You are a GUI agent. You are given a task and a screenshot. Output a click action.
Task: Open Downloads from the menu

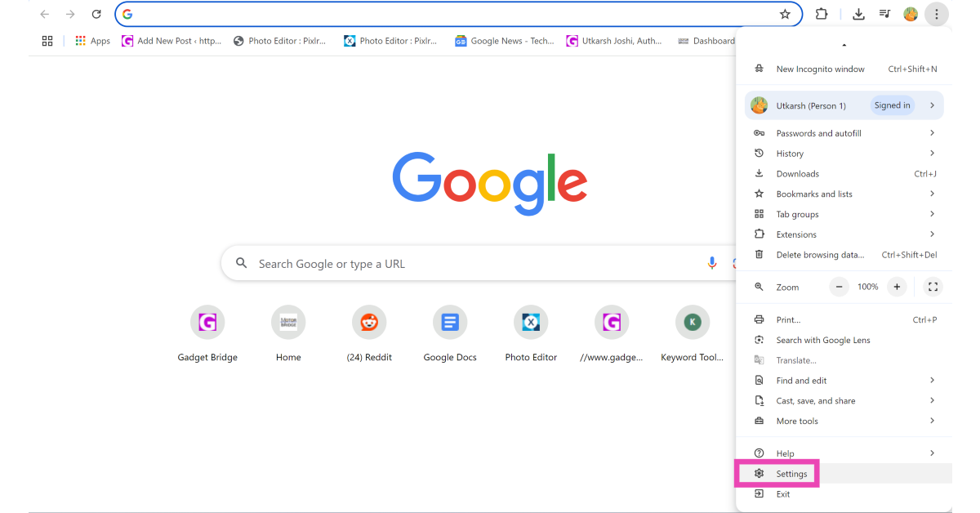pyautogui.click(x=844, y=174)
